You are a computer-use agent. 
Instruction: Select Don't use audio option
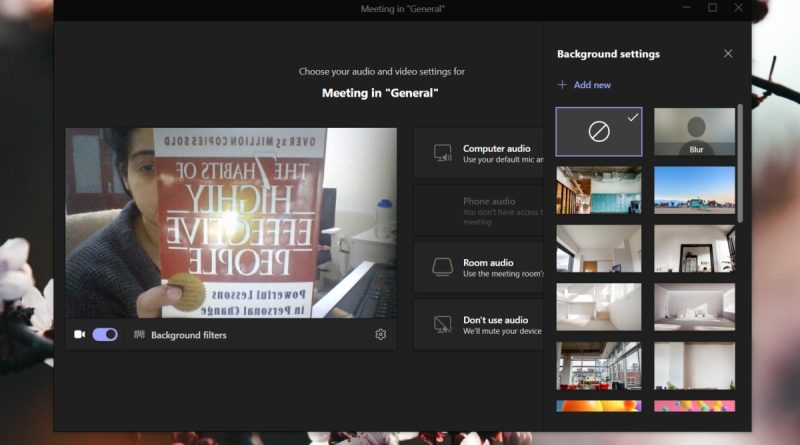pyautogui.click(x=479, y=325)
